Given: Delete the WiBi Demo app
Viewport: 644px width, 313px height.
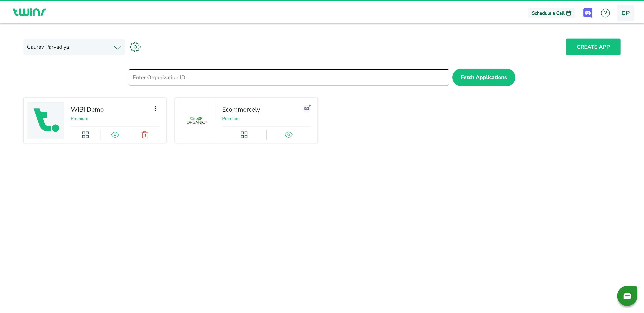Looking at the screenshot, I should coord(145,135).
